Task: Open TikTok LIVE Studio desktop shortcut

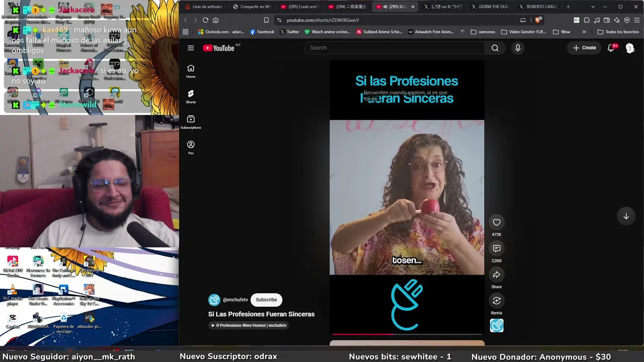Action: 13,266
